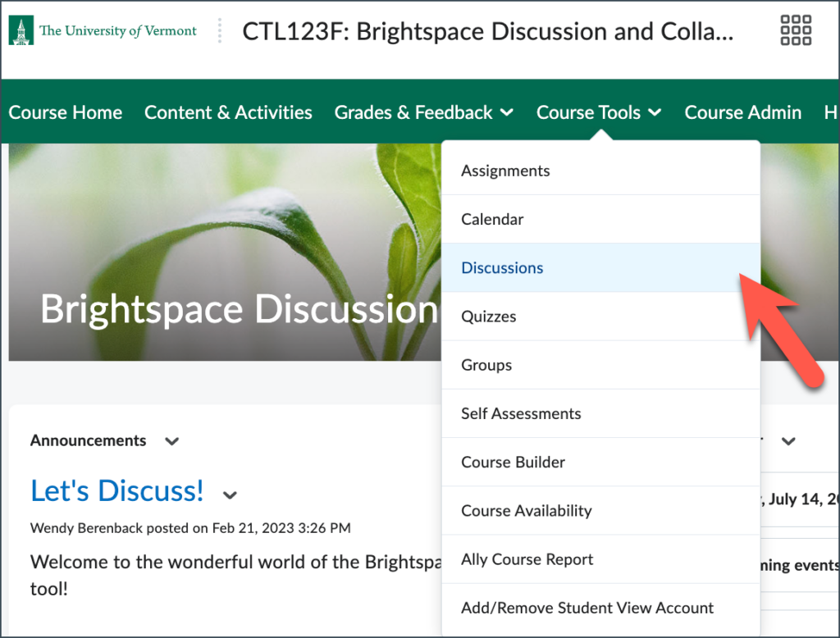Image resolution: width=840 pixels, height=638 pixels.
Task: Open the Let's Discuss chevron menu
Action: tap(230, 494)
